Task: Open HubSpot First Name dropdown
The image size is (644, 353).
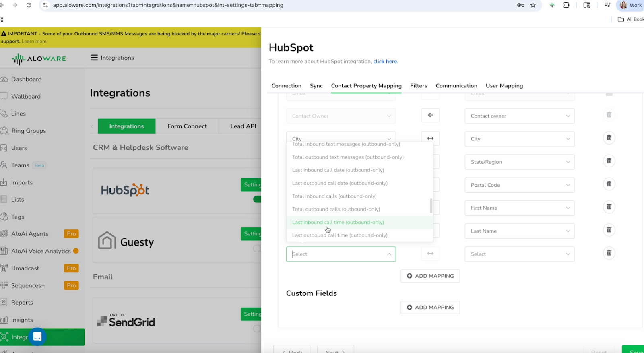Action: click(x=520, y=208)
